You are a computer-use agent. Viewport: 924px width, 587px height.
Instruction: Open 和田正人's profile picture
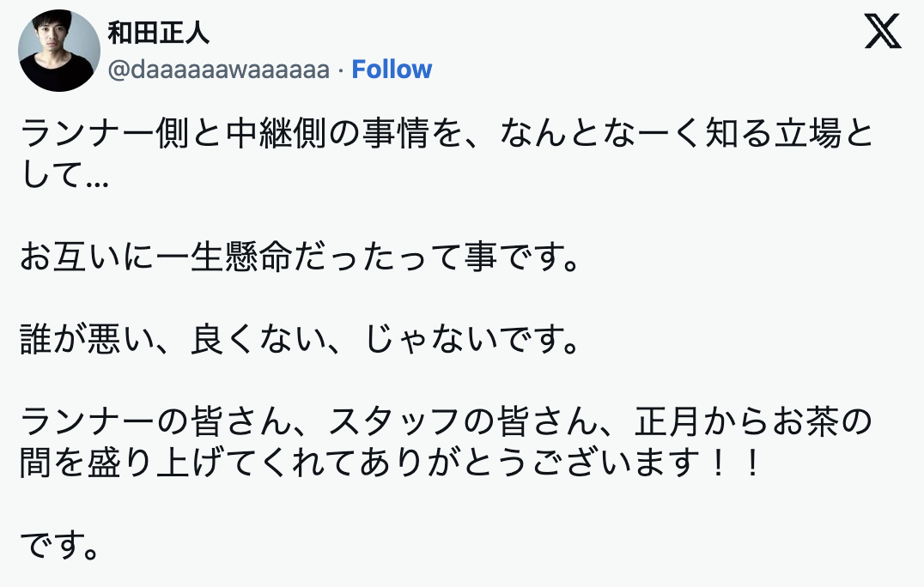click(x=59, y=51)
